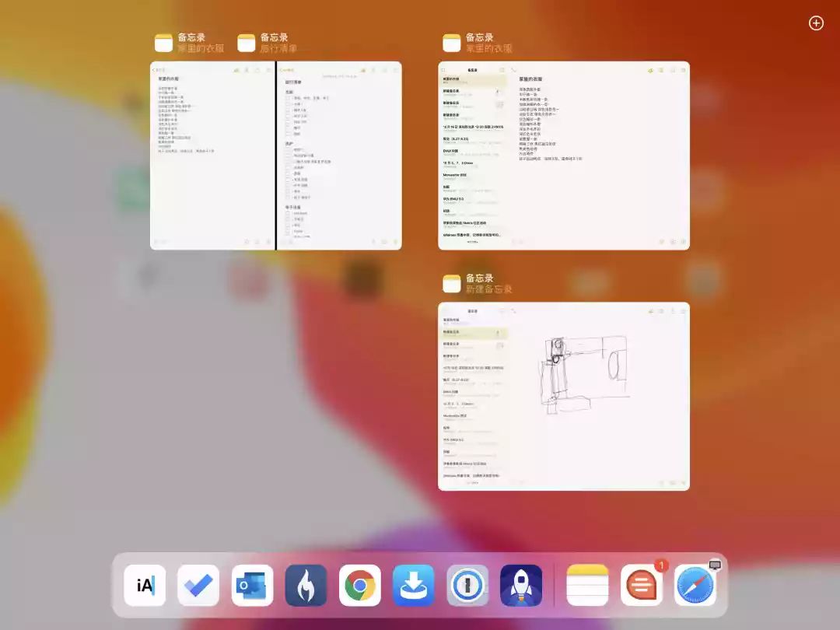Image resolution: width=840 pixels, height=630 pixels.
Task: Launch the flame icon app in the dock
Action: (306, 585)
